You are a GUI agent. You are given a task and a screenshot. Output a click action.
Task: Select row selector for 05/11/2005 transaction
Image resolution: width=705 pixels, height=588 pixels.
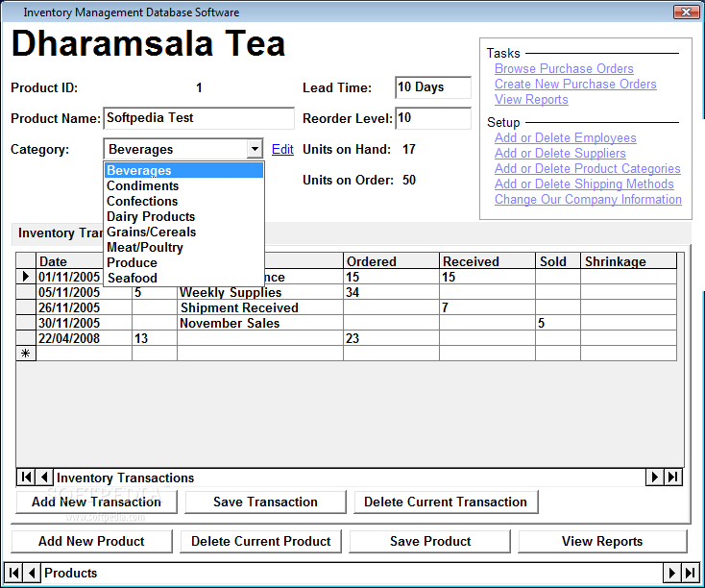pos(26,292)
